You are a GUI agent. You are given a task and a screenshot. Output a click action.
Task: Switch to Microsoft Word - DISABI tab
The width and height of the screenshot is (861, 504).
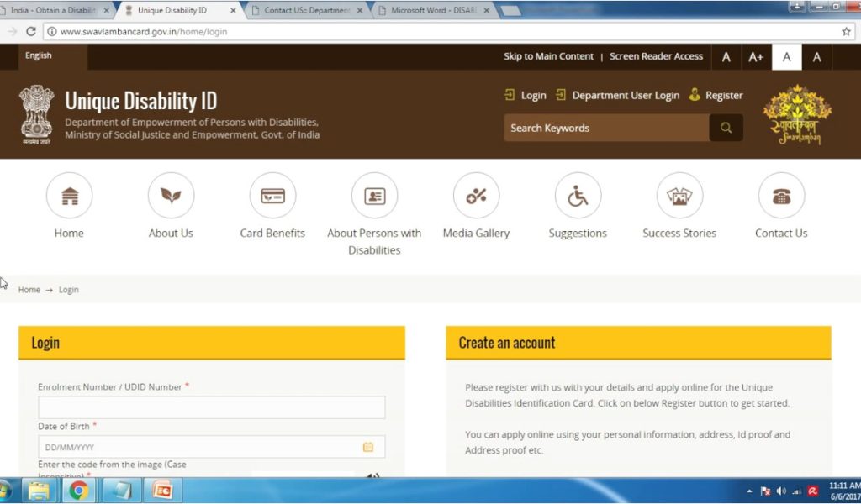434,10
